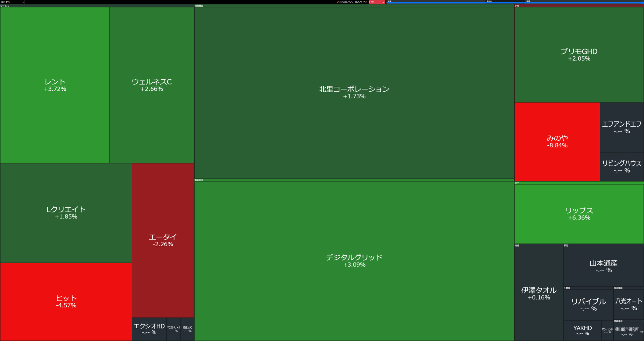Open the レント +3.72% tile
The height and width of the screenshot is (341, 644).
tap(55, 85)
